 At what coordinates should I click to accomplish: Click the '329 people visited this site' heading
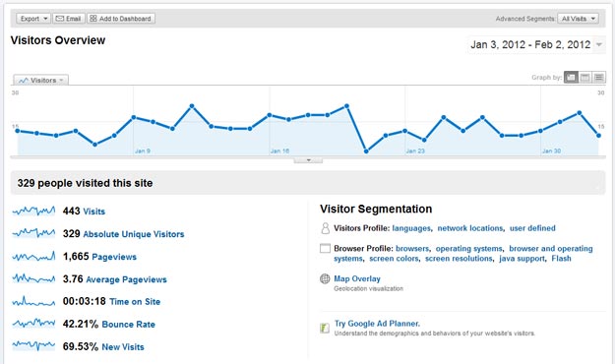pyautogui.click(x=85, y=183)
